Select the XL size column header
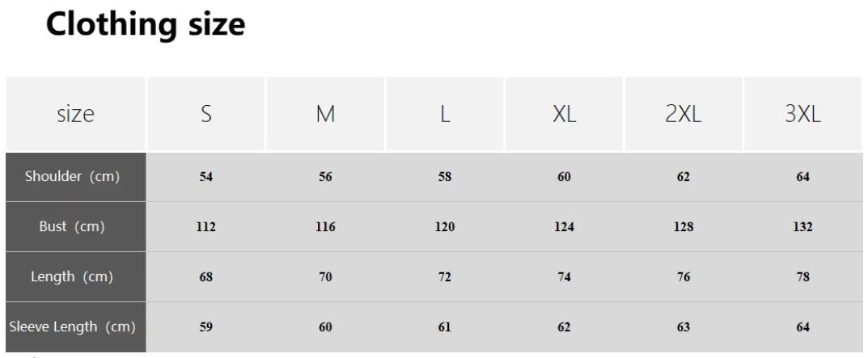The width and height of the screenshot is (868, 358). point(564,113)
